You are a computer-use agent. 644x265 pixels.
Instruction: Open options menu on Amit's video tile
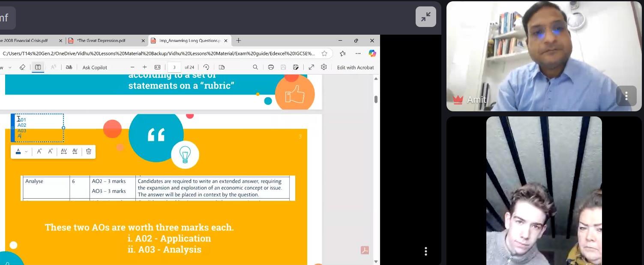[x=626, y=96]
